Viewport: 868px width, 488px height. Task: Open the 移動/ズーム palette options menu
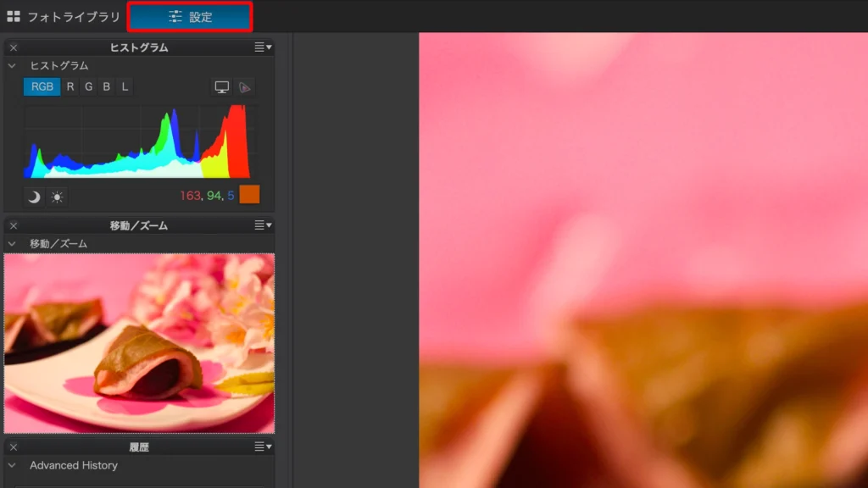(x=263, y=225)
